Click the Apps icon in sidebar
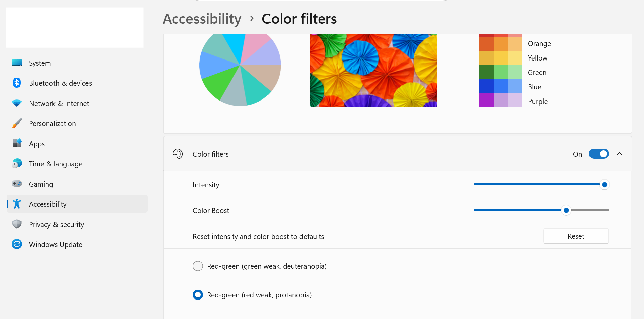Screen dimensions: 644x319 point(17,144)
